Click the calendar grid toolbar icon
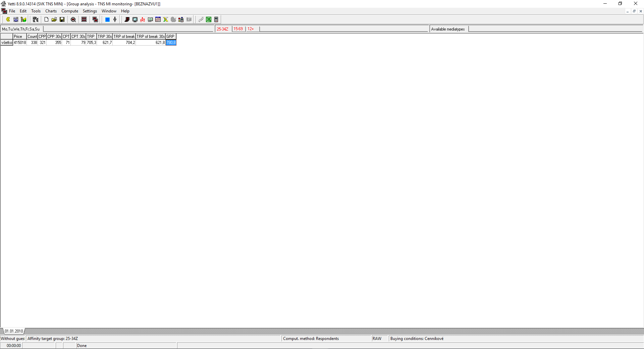Image resolution: width=644 pixels, height=349 pixels. pos(158,19)
